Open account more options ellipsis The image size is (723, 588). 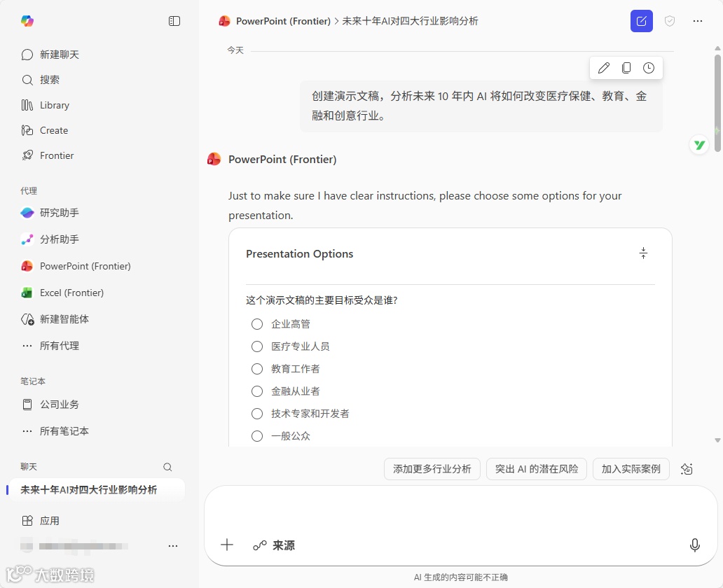tap(173, 546)
